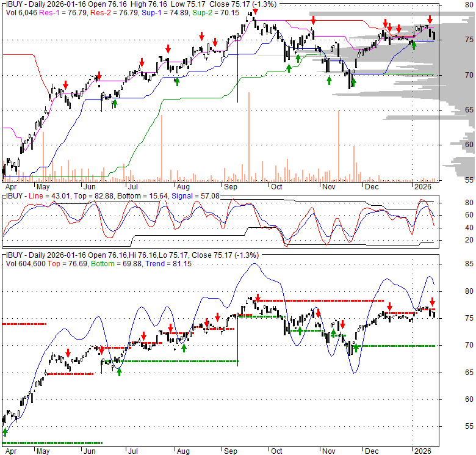
Task: Select the Sep label on the top chart's time axis
Action: 230,187
